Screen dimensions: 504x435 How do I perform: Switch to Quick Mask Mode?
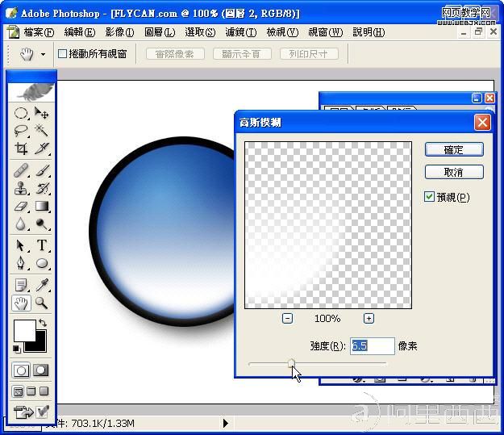click(41, 370)
